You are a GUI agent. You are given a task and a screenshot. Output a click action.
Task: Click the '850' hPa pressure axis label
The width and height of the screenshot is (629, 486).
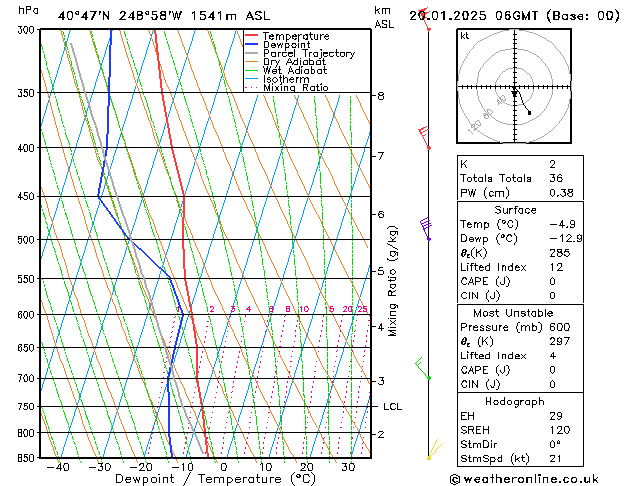[28, 458]
